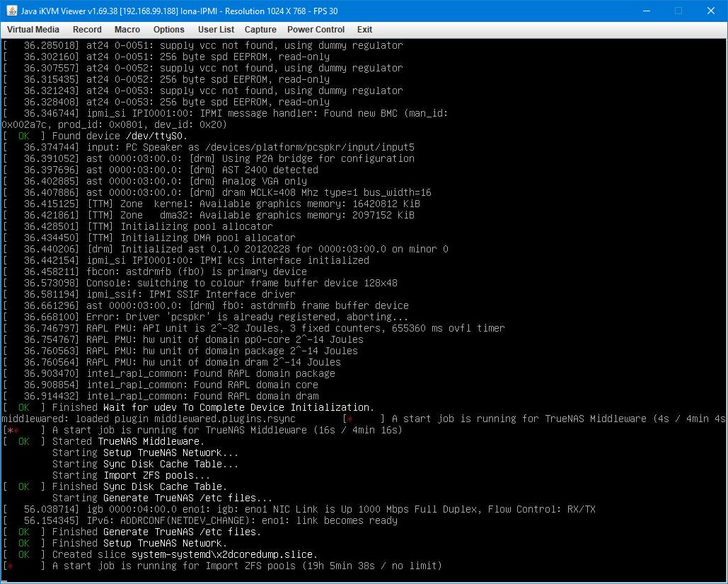The height and width of the screenshot is (584, 728).
Task: Click the line 'Starting Sync Disk Cache Table...'
Action: coord(145,465)
